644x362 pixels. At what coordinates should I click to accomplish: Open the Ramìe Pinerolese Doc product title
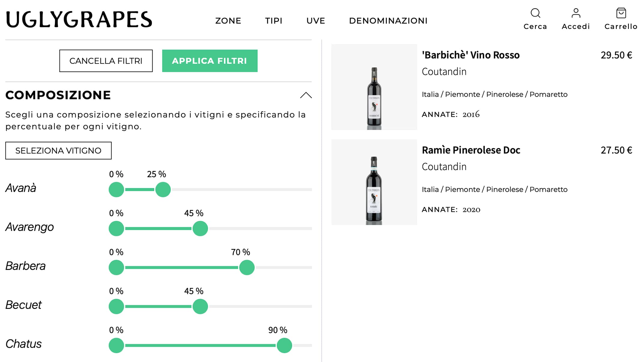click(x=471, y=150)
